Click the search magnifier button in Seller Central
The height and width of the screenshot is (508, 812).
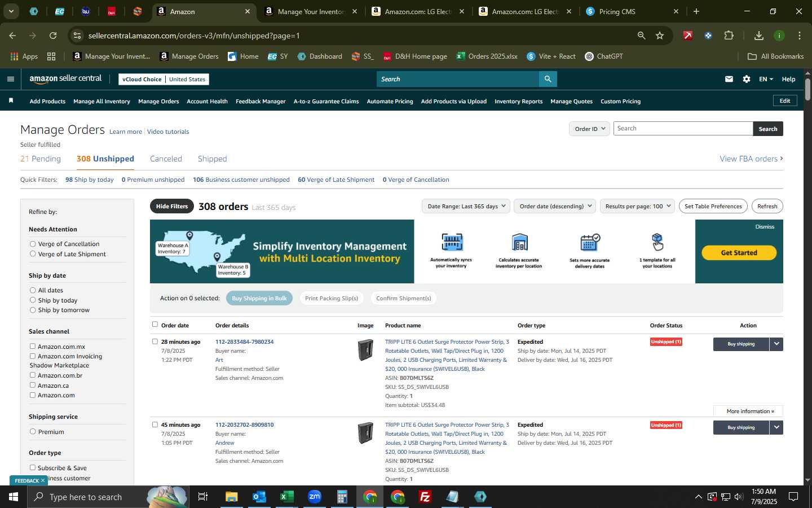(548, 79)
